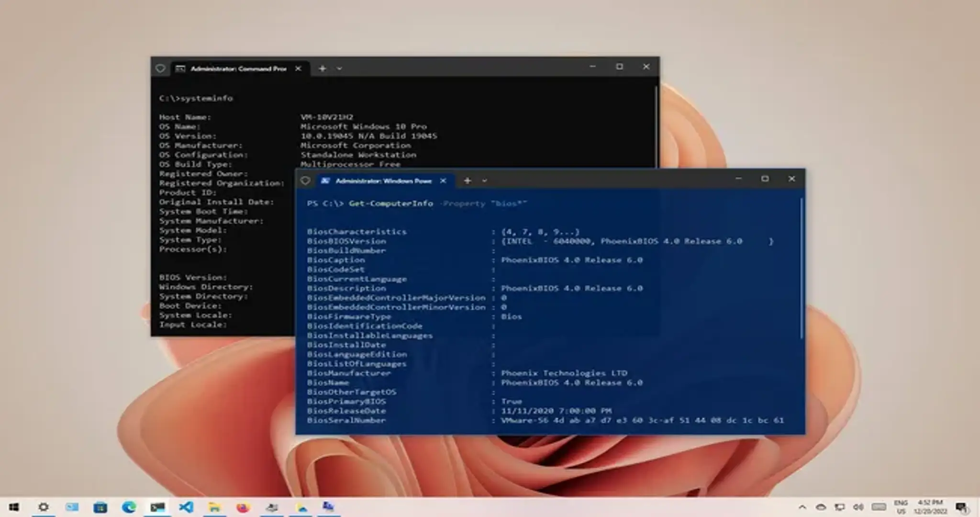Open OneDrive from the system tray
Image resolution: width=980 pixels, height=517 pixels.
(x=820, y=506)
